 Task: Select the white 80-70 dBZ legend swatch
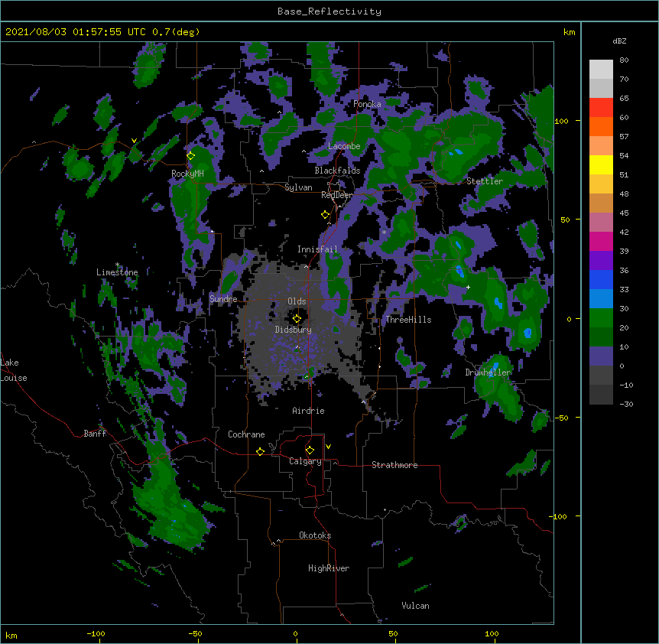point(601,70)
